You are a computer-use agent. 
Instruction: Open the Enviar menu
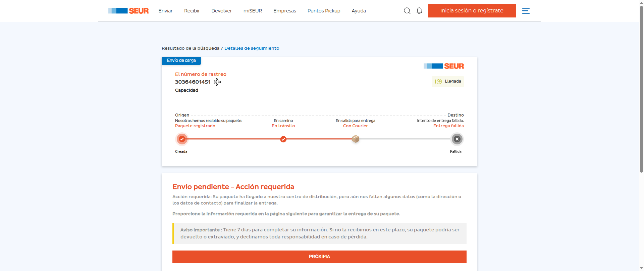coord(165,11)
